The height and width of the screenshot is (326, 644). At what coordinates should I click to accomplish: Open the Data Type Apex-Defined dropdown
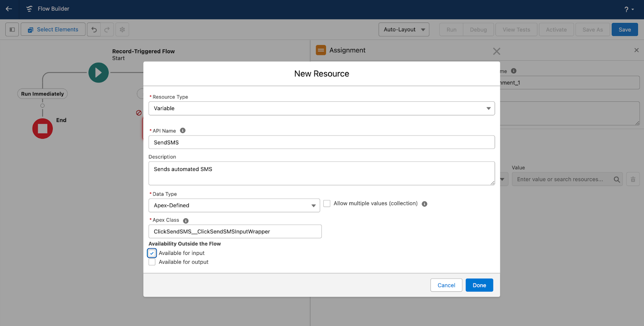click(234, 205)
